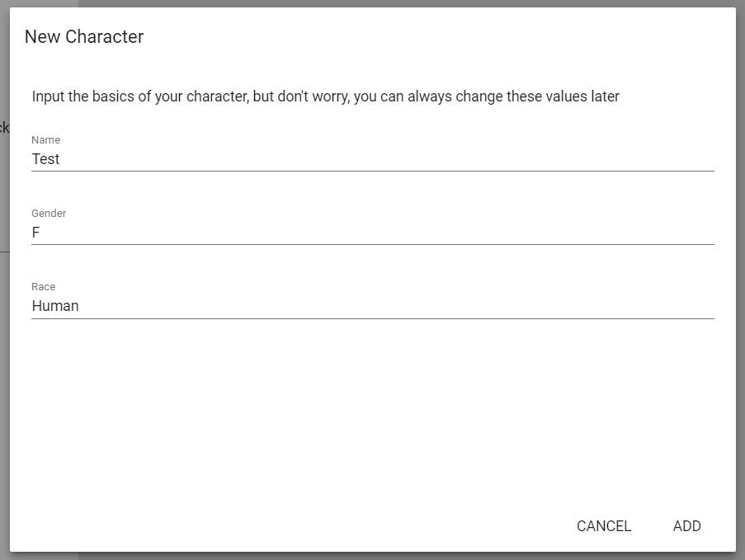The width and height of the screenshot is (745, 560).
Task: Click the dimmed backdrop below the dialog
Action: (371, 556)
